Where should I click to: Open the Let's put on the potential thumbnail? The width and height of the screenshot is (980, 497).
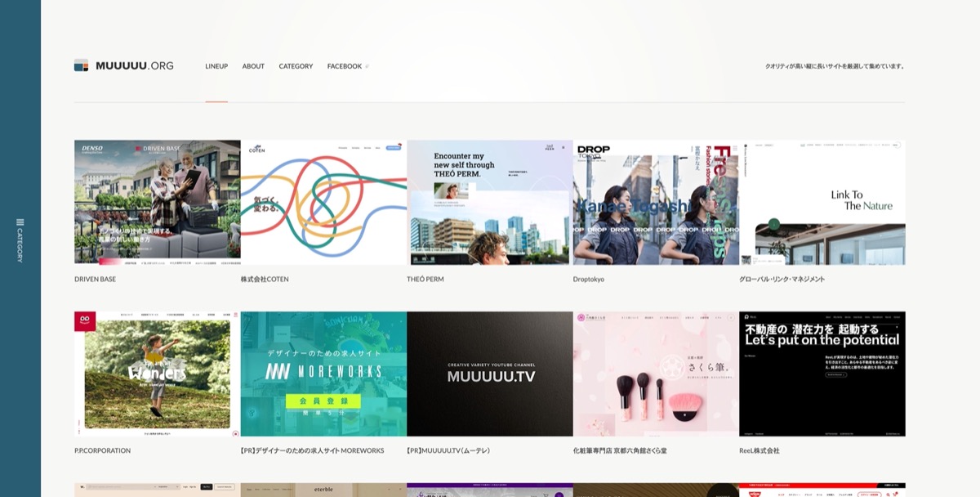coord(822,374)
